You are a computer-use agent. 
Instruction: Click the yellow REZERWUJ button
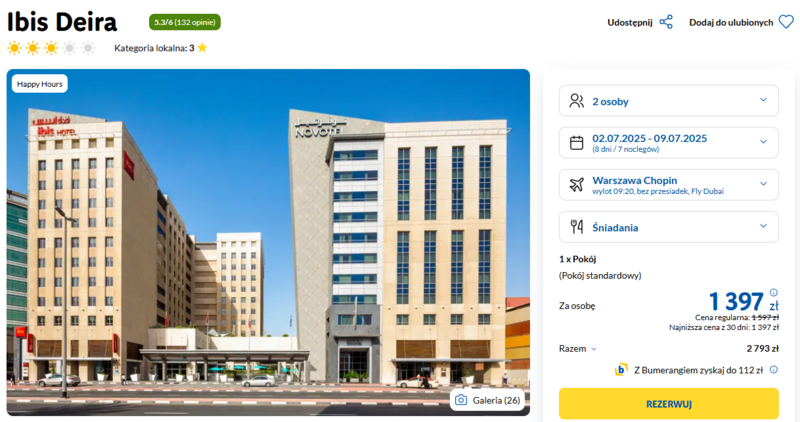point(668,404)
